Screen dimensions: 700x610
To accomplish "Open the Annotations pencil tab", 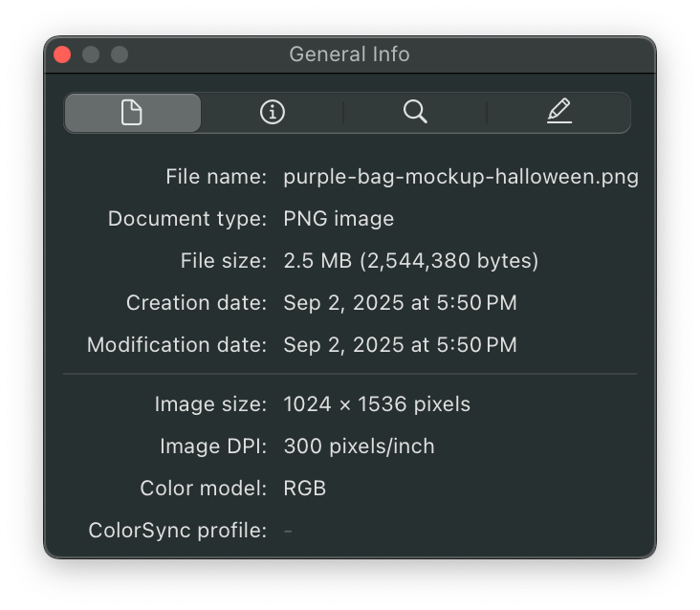I will (x=558, y=113).
